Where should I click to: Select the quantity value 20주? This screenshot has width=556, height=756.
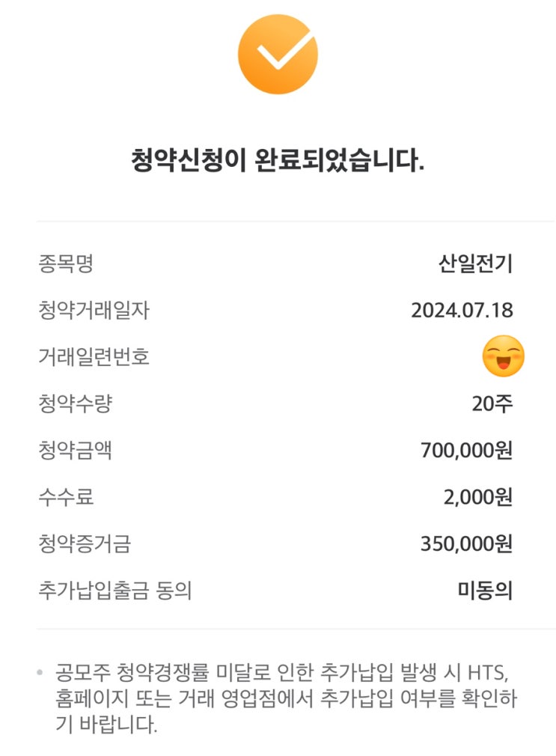(x=492, y=404)
